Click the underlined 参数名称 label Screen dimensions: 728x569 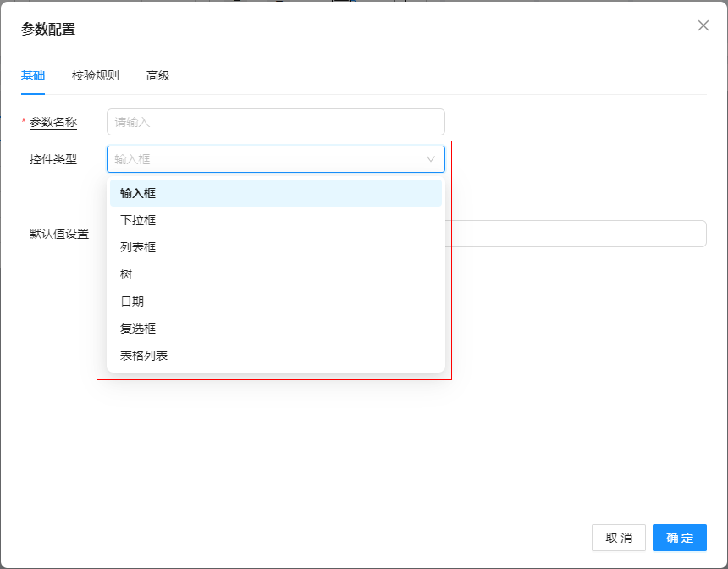(53, 122)
